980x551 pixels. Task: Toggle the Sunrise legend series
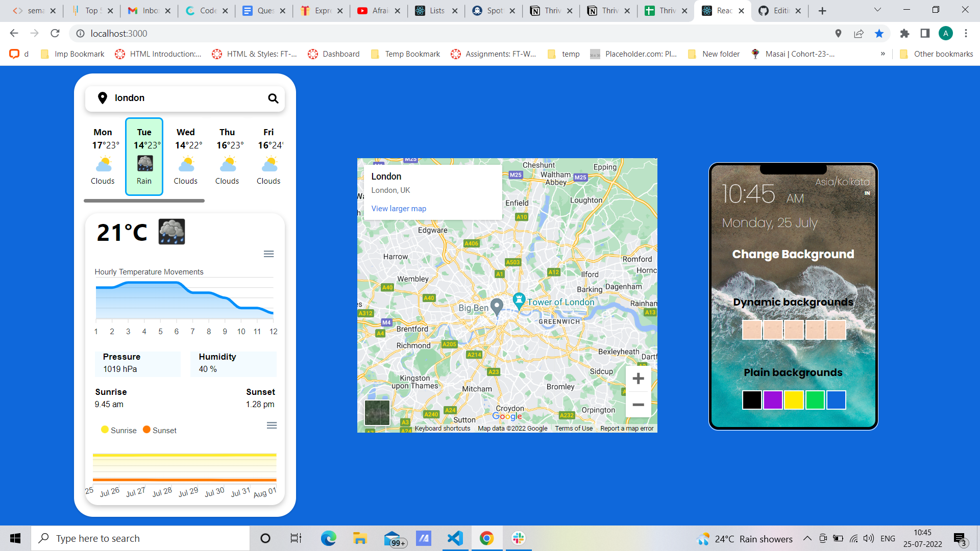(x=119, y=430)
